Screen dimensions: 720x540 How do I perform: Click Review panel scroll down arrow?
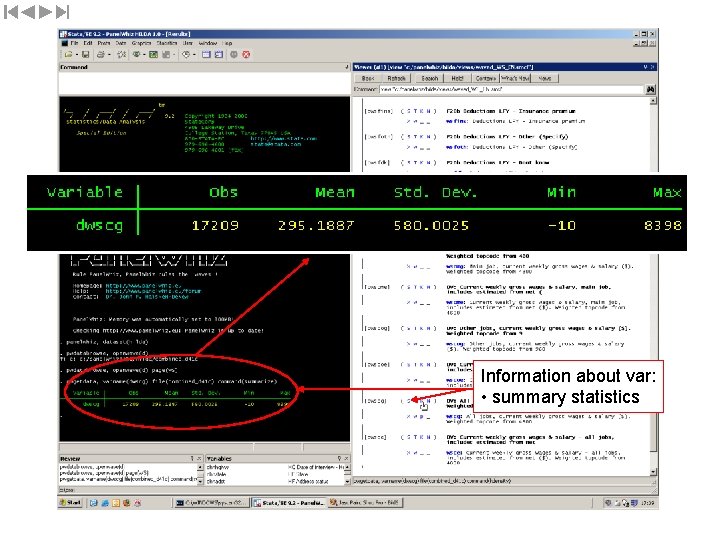(200, 480)
